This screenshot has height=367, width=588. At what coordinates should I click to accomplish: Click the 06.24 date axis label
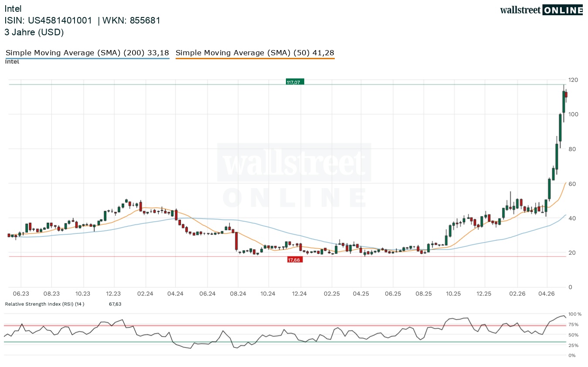click(207, 294)
